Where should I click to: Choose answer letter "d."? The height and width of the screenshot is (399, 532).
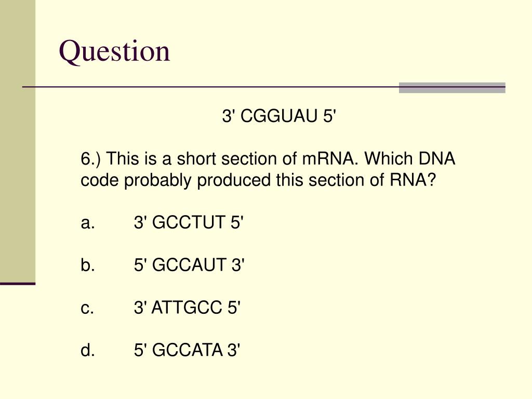(x=87, y=350)
